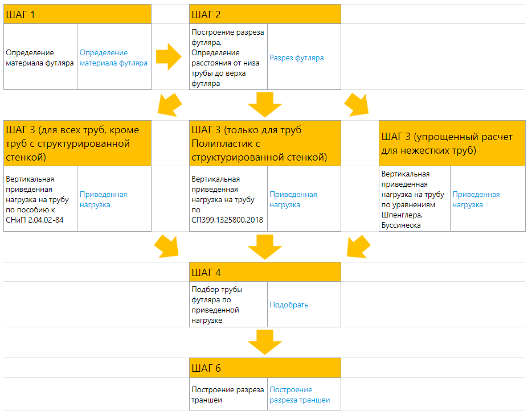532x415 pixels.
Task: Open 'Приведенная нагрузка' link for Шпенглера, Буссинеска
Action: point(476,199)
